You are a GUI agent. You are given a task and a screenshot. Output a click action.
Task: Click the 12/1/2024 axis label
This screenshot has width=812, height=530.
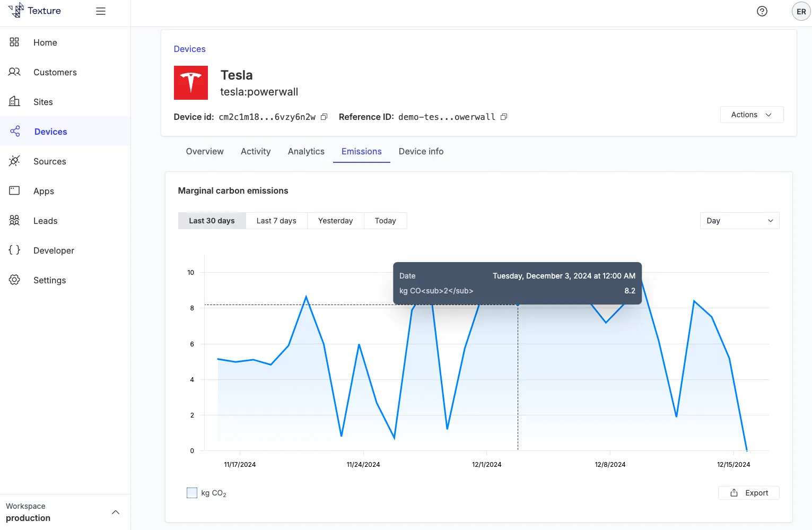click(x=486, y=464)
